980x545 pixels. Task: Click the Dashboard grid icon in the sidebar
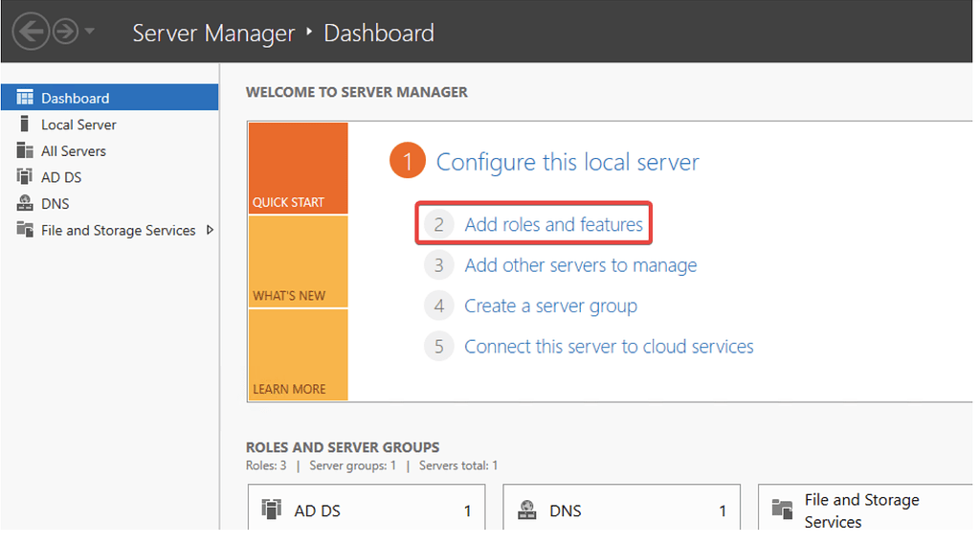[x=25, y=98]
